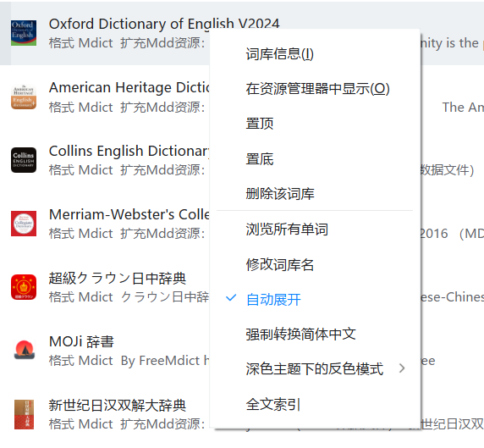The width and height of the screenshot is (484, 448).
Task: Click the Merriam-Webster's Collegiate icon
Action: (x=24, y=224)
